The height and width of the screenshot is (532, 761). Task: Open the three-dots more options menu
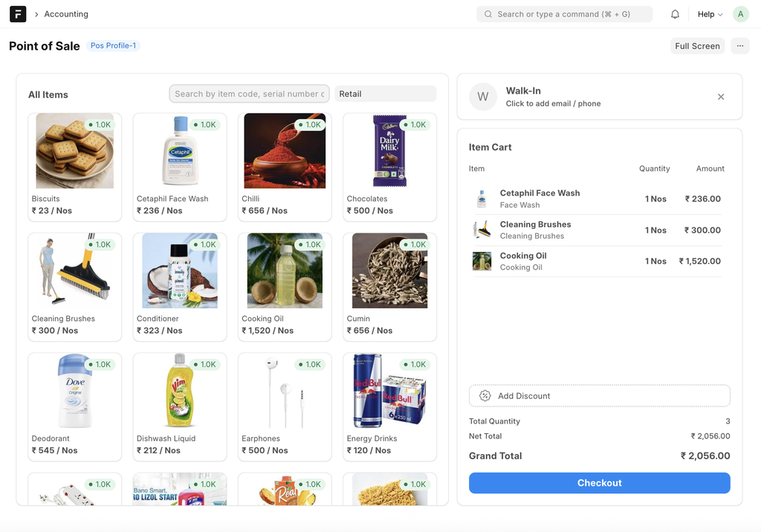[739, 46]
